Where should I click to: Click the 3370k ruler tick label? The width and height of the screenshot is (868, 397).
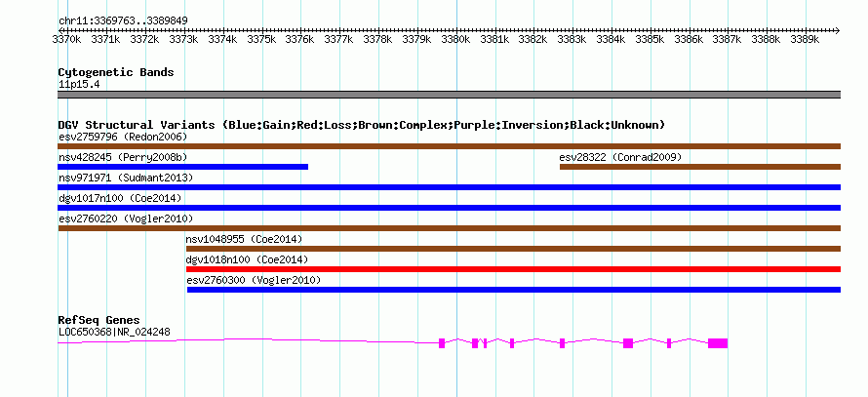pos(66,39)
